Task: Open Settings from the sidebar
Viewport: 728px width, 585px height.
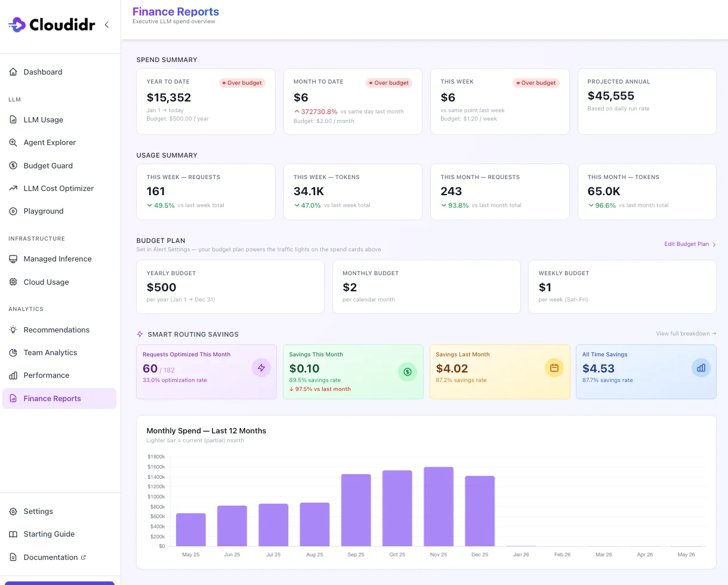Action: click(x=59, y=512)
